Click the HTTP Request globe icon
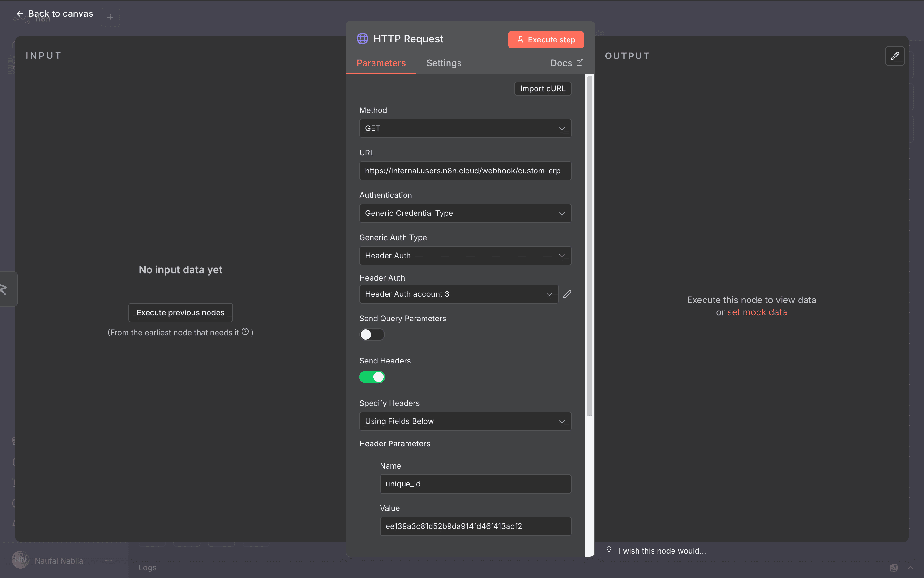Viewport: 924px width, 578px height. tap(362, 39)
